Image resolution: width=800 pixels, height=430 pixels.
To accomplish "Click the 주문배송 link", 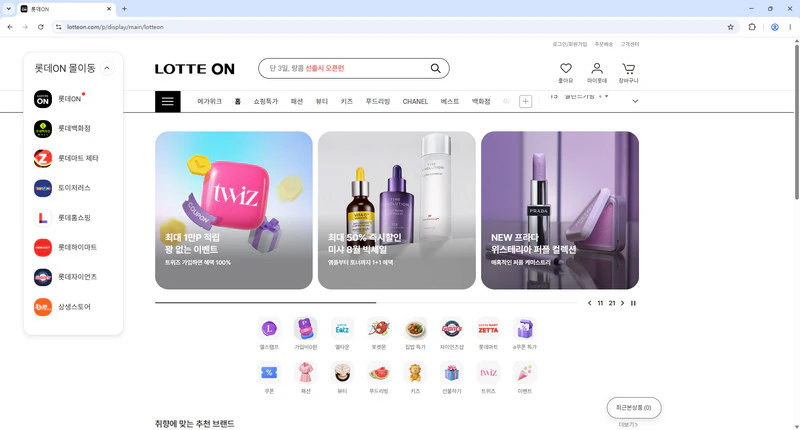I will (x=604, y=44).
